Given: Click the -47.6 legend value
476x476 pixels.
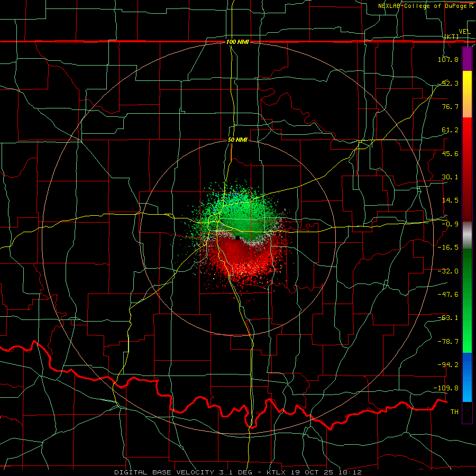Looking at the screenshot, I should (x=448, y=295).
